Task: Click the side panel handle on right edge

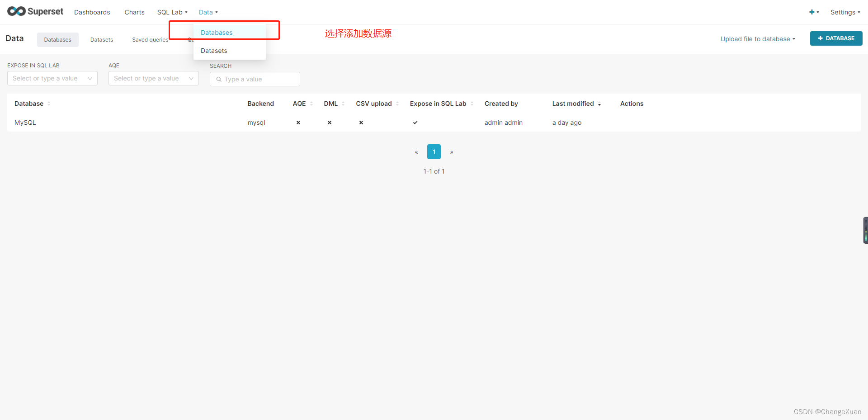Action: click(x=865, y=231)
